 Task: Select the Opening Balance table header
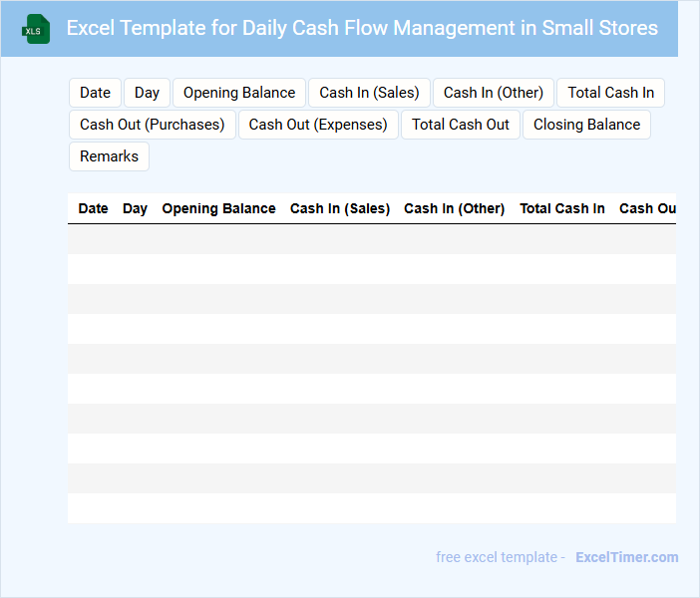[218, 208]
